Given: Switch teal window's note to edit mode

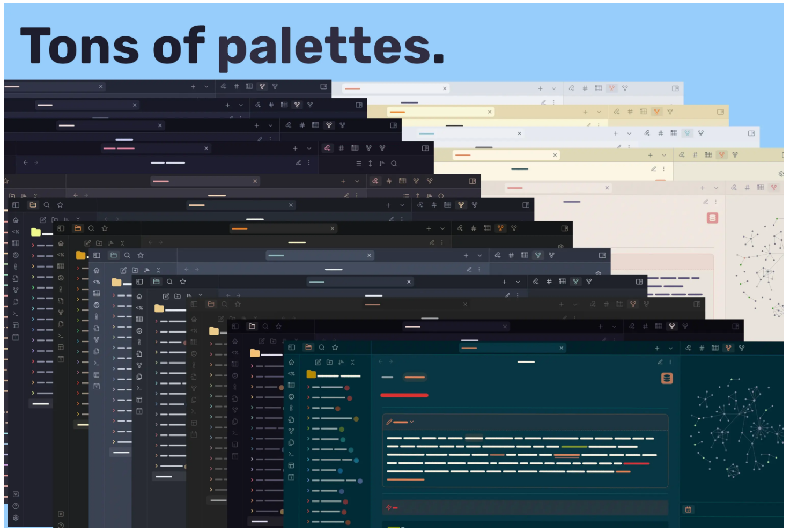Looking at the screenshot, I should point(660,363).
